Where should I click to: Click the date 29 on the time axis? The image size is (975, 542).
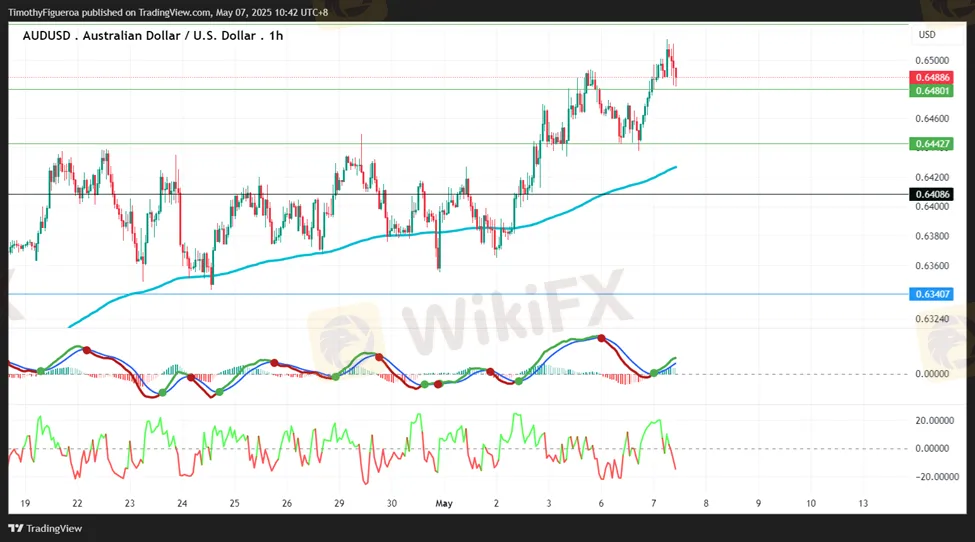click(x=339, y=503)
